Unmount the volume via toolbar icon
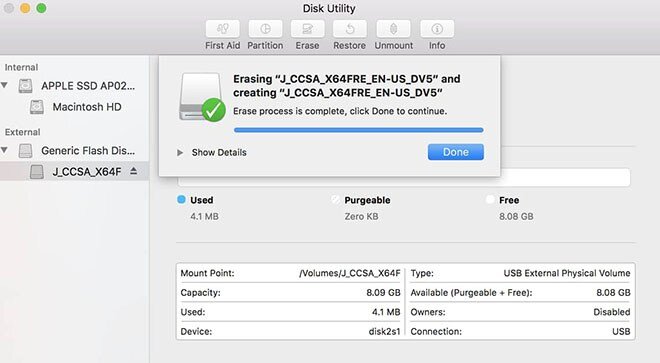The image size is (660, 363). (394, 29)
